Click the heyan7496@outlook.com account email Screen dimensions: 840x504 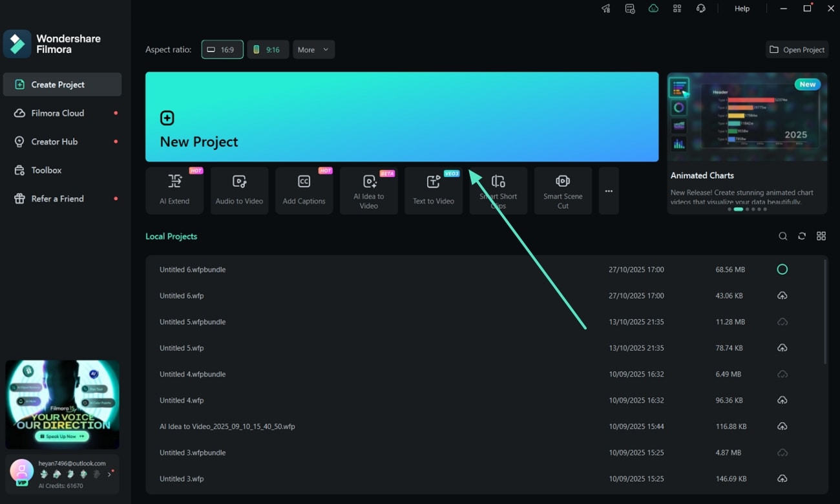click(x=72, y=463)
